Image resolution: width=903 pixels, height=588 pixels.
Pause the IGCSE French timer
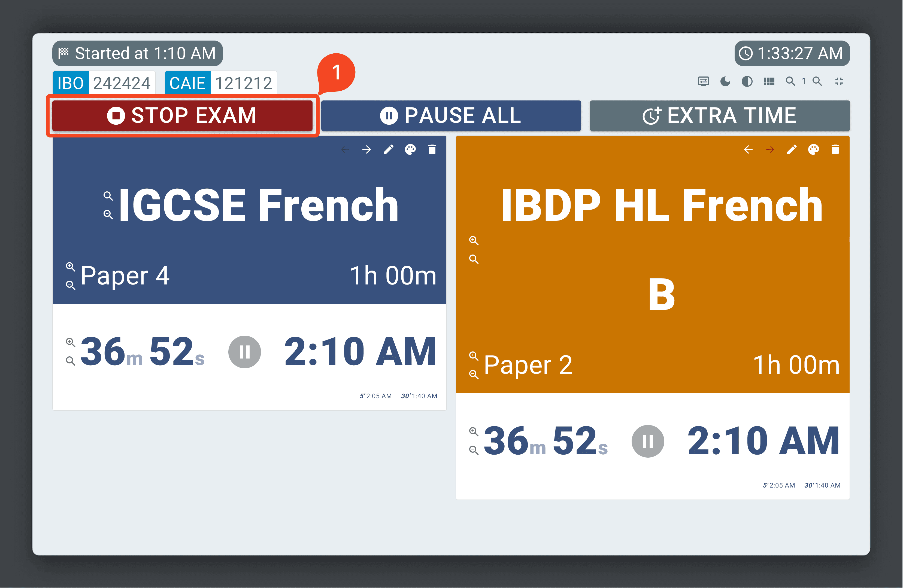(244, 352)
